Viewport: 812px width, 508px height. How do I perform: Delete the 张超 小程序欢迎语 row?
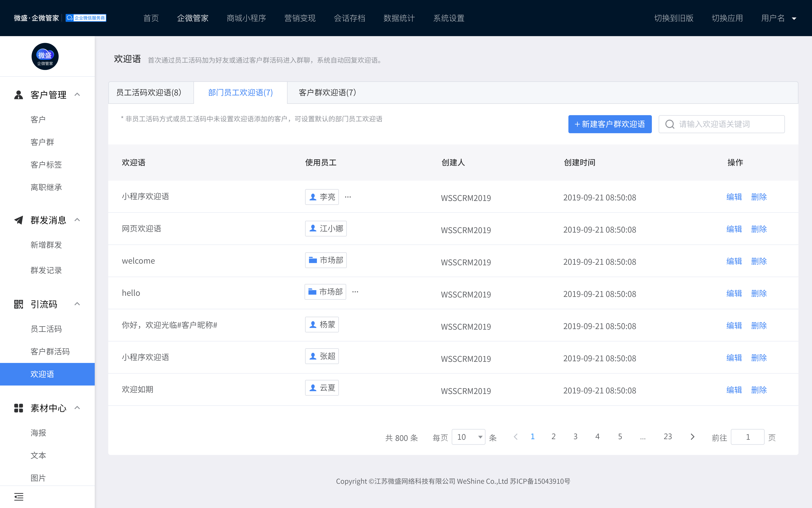tap(759, 358)
